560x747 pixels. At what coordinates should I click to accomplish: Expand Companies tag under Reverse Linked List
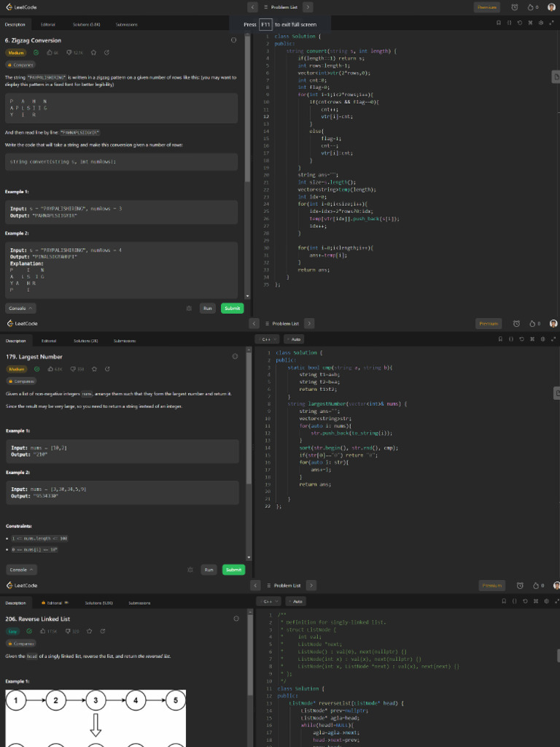coord(21,643)
